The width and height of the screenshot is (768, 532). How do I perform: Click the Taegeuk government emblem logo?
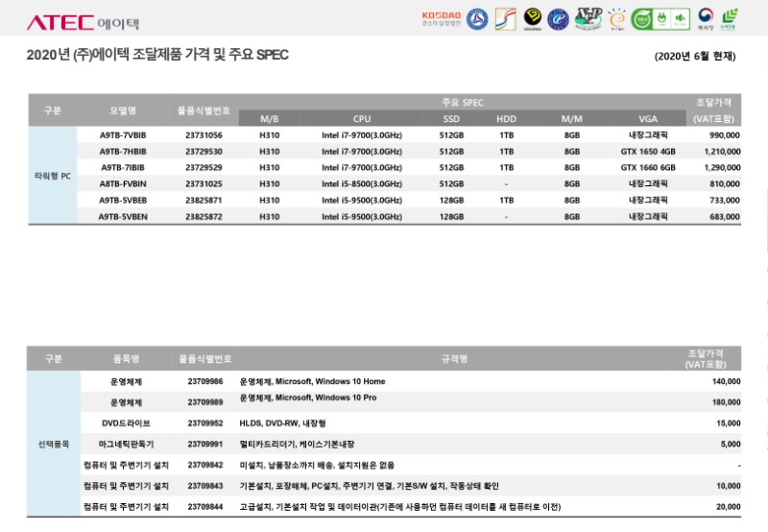[706, 18]
